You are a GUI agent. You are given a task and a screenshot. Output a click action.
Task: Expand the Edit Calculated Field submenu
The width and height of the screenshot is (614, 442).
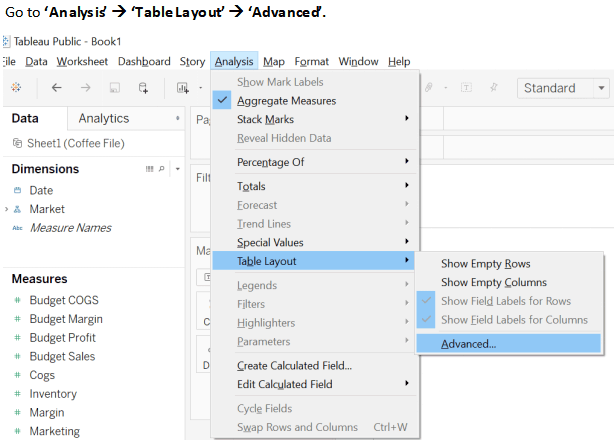click(x=315, y=384)
